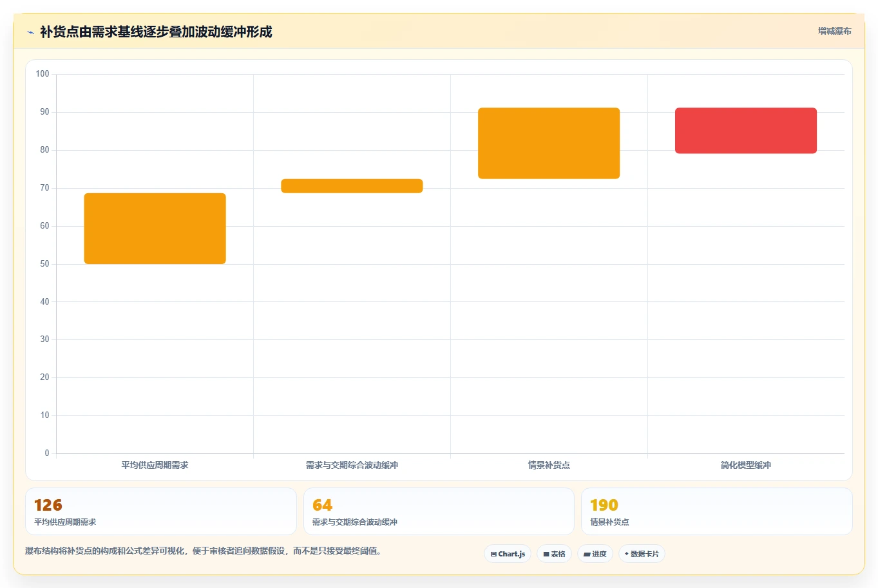Click the 数据卡片 tag chip
The width and height of the screenshot is (878, 588).
pos(642,554)
